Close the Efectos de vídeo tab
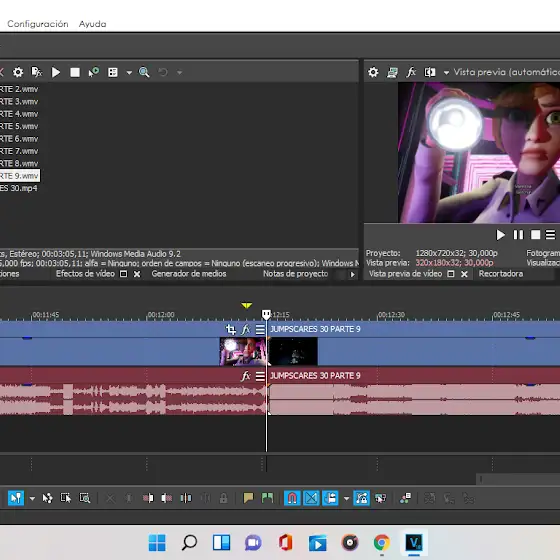The width and height of the screenshot is (560, 560). tap(137, 274)
